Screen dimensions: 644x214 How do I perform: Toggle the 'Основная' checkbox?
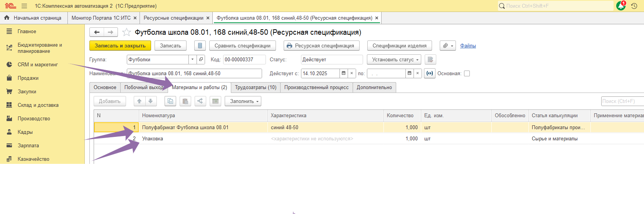[467, 74]
